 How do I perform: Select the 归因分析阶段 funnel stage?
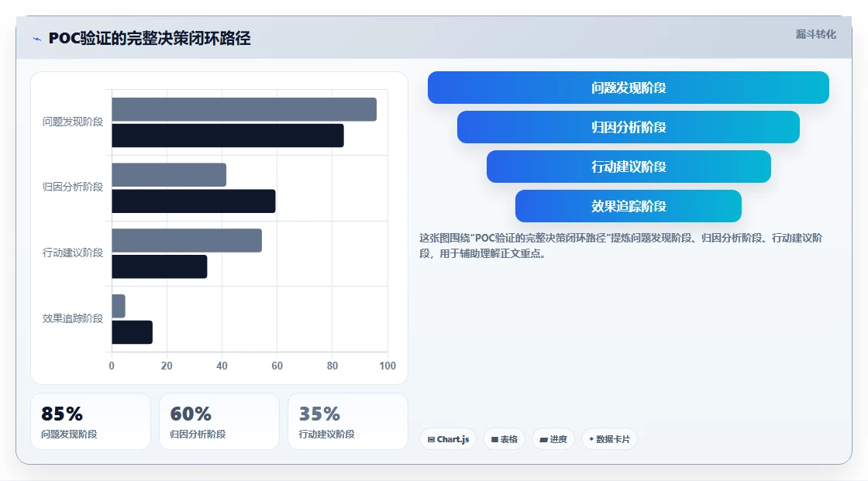(x=629, y=127)
